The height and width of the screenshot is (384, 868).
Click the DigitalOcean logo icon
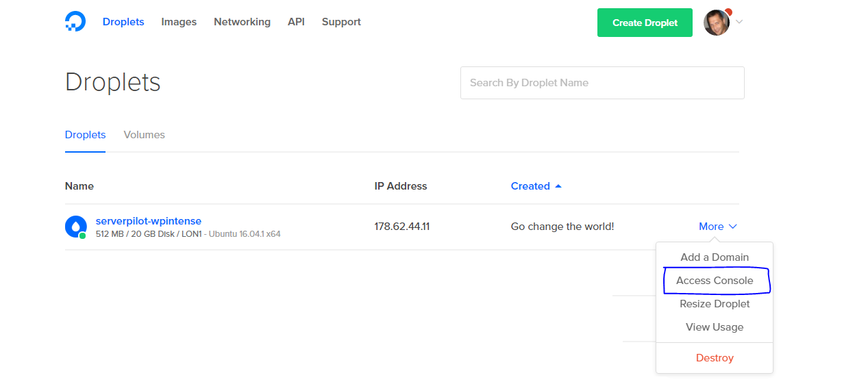point(75,21)
